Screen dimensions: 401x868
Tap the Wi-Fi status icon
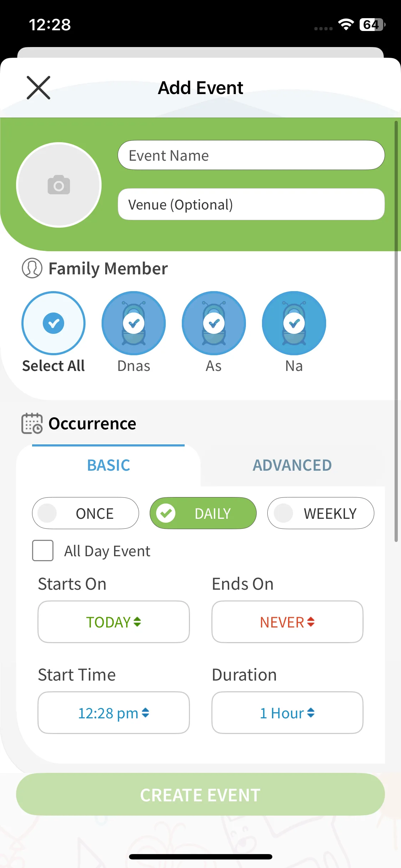(346, 25)
